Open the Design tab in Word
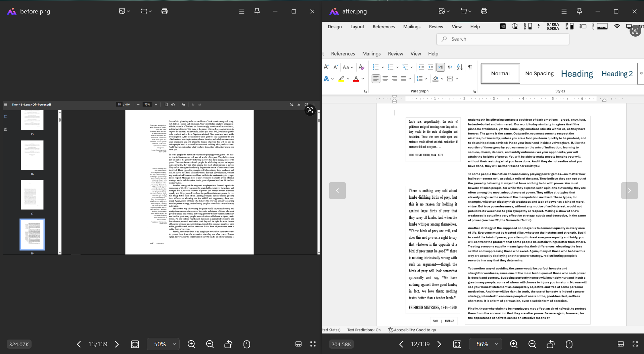Image resolution: width=644 pixels, height=354 pixels. pyautogui.click(x=335, y=27)
